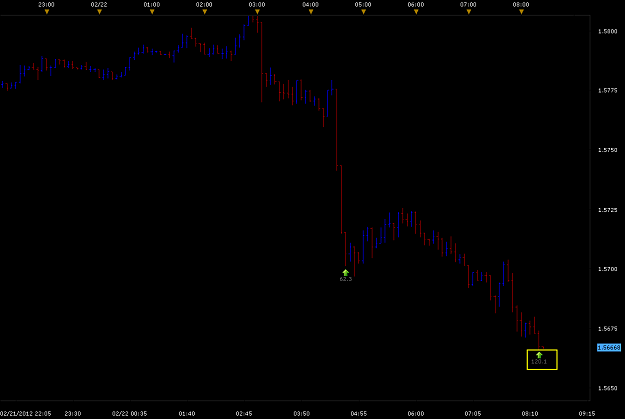Click the 07:05 bottom time label

[x=473, y=414]
